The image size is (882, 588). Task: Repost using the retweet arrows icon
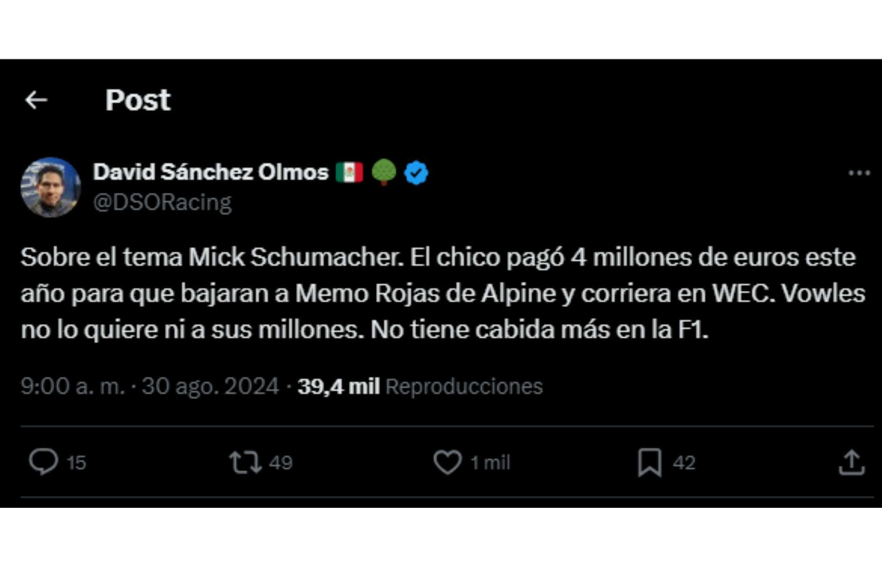coord(245,462)
